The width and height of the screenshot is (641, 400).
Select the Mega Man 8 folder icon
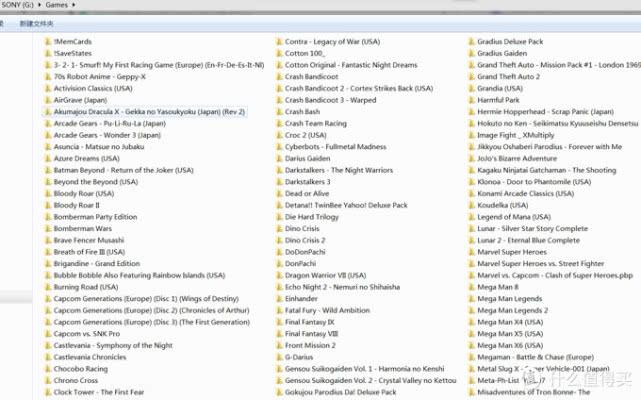[x=472, y=287]
